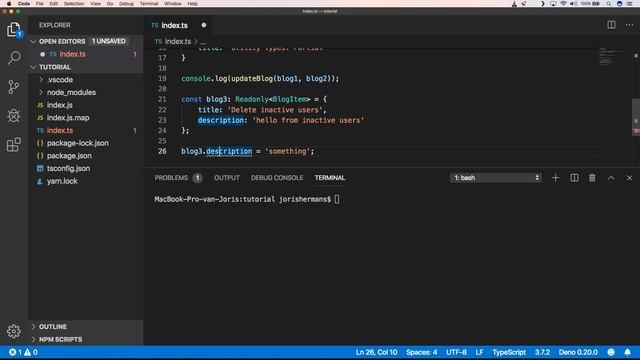Screen dimensions: 640x360
Task: Open the Explorer view in activity bar
Action: [13, 30]
